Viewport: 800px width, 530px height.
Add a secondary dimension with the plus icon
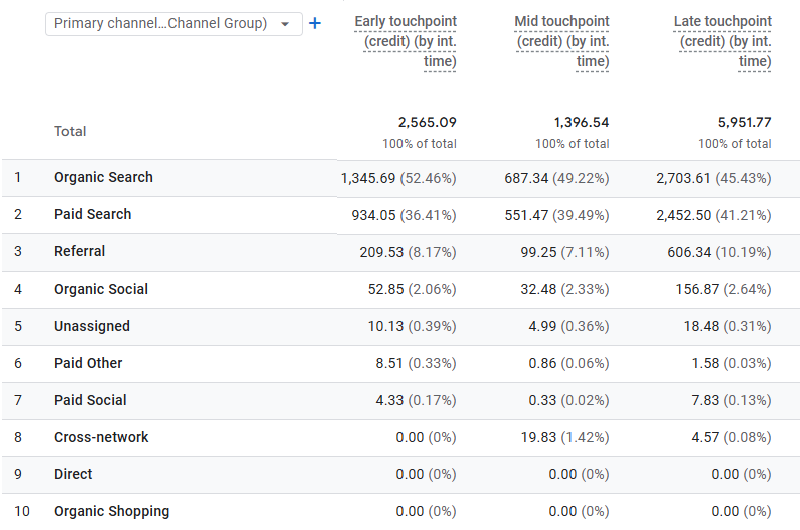coord(315,23)
